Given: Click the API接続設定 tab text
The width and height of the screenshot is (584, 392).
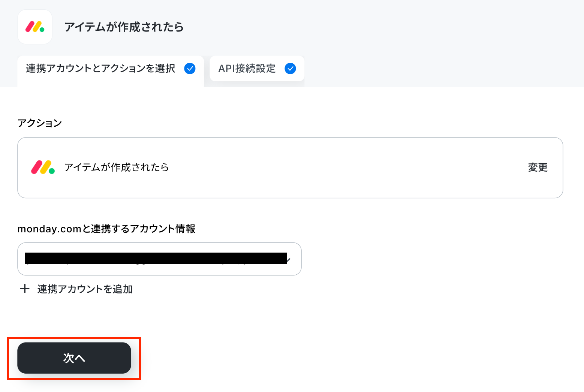Looking at the screenshot, I should pos(247,69).
